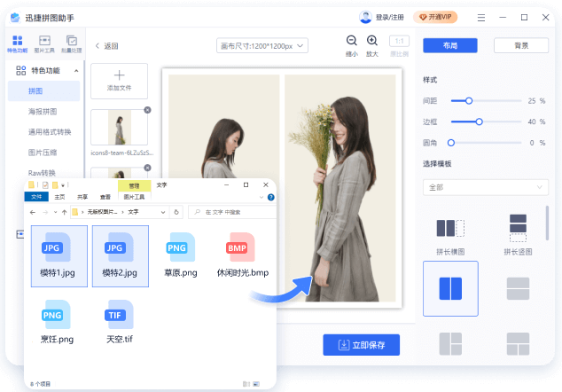562x392 pixels.
Task: Open the 主页 tab in Explorer
Action: [60, 197]
